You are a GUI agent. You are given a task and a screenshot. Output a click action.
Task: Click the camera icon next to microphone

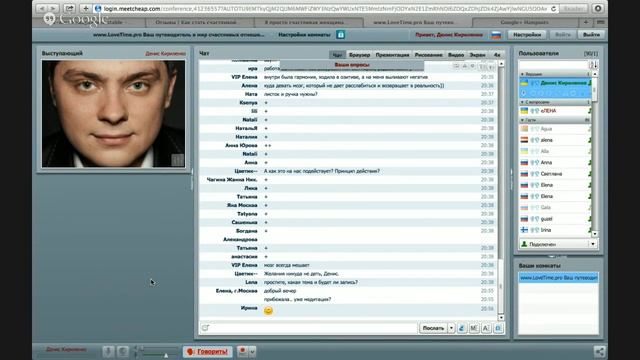[122, 351]
